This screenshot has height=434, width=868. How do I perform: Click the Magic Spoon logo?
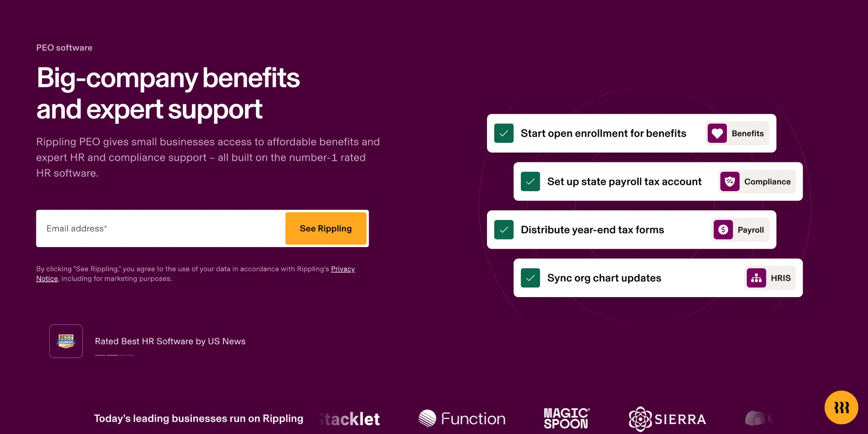[x=567, y=418]
